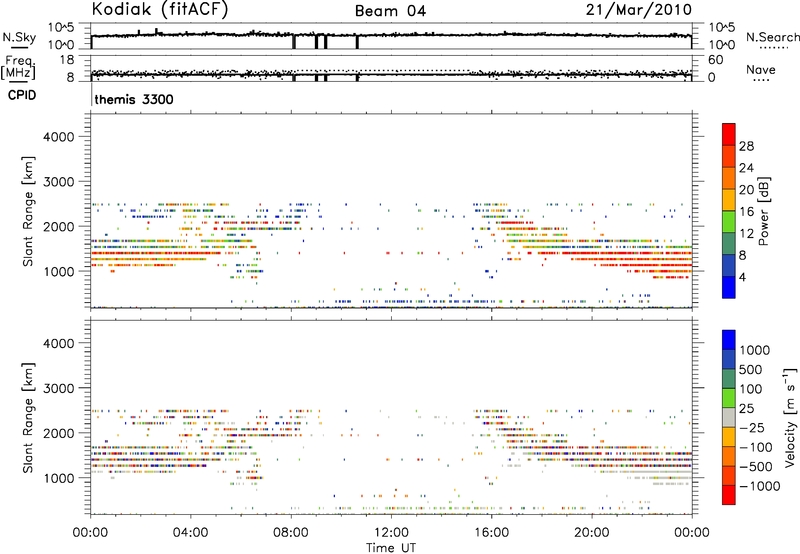The image size is (800, 554).
Task: Click the '16:00' time axis label
Action: pyautogui.click(x=491, y=533)
